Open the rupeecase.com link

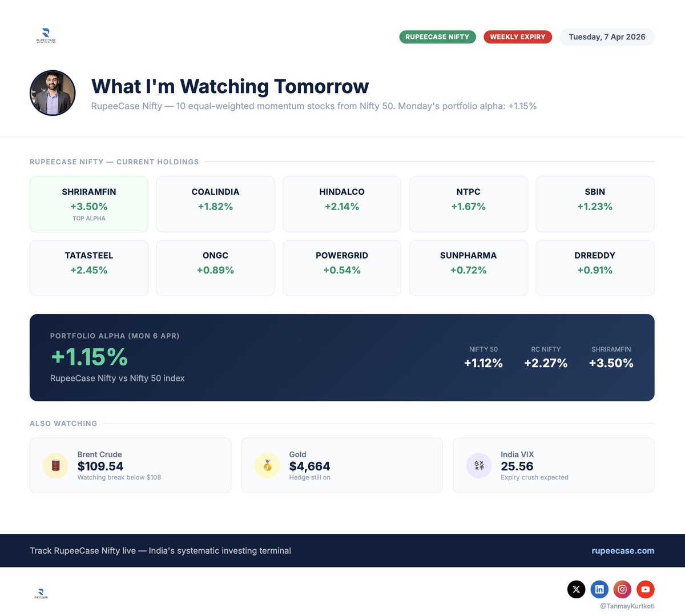click(623, 551)
